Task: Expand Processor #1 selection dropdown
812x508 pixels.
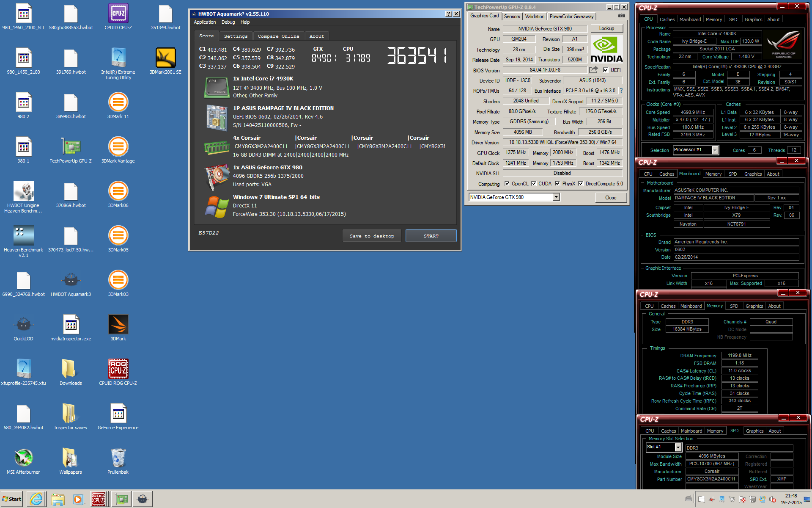Action: [x=715, y=150]
